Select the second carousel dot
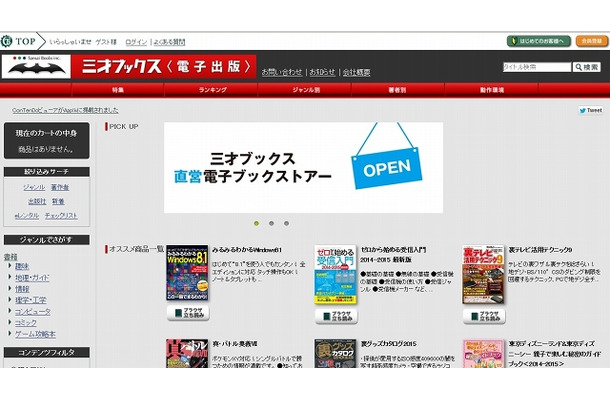This screenshot has width=610, height=400. [272, 223]
